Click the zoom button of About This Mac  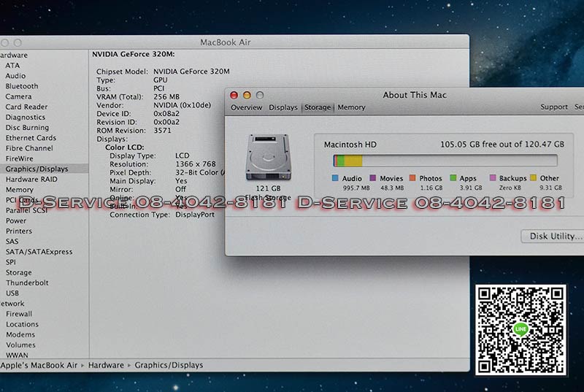click(260, 96)
